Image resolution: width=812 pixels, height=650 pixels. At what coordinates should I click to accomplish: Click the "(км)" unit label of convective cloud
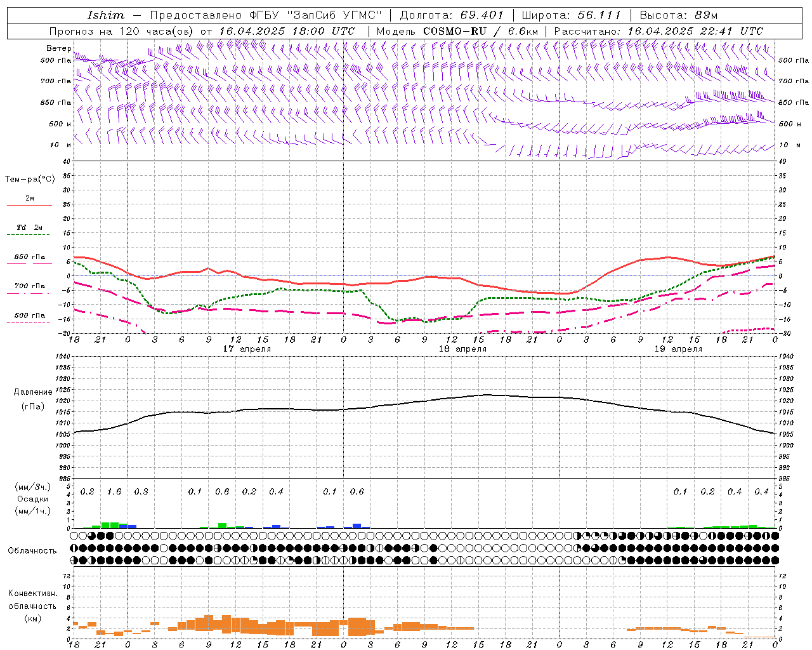[32, 618]
